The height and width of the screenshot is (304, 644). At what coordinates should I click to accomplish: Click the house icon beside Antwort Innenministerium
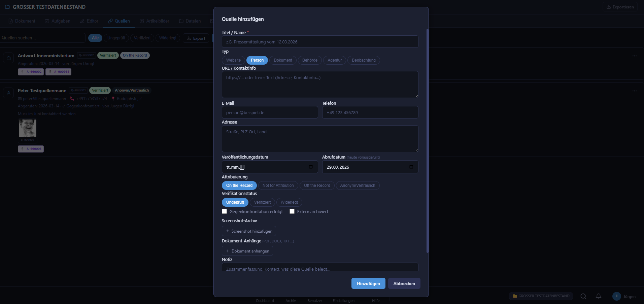(x=9, y=58)
